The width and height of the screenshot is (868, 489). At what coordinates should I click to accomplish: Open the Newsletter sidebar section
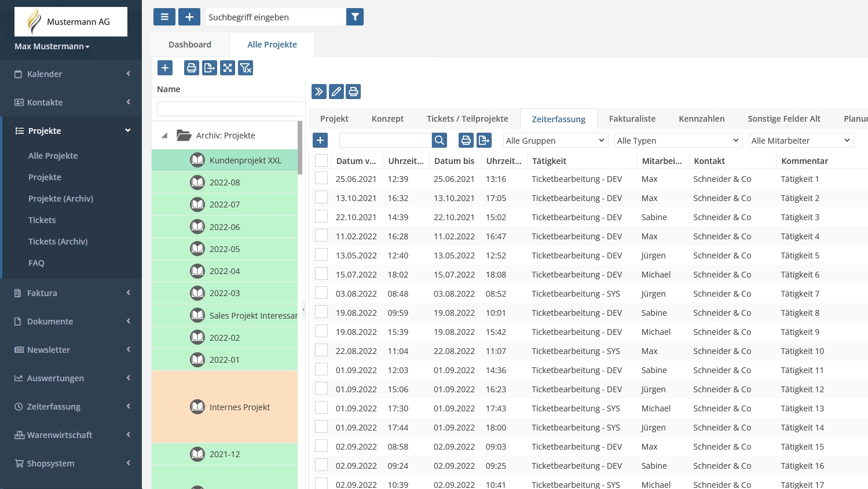point(72,350)
